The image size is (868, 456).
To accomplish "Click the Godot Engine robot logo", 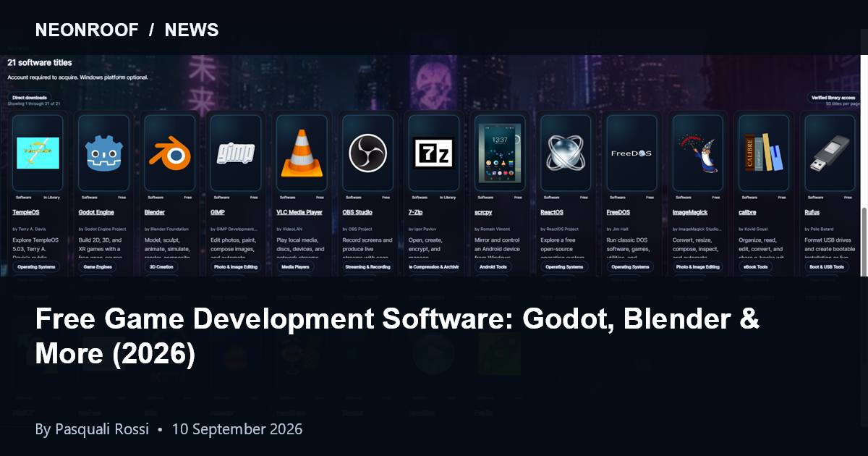I will pos(103,153).
